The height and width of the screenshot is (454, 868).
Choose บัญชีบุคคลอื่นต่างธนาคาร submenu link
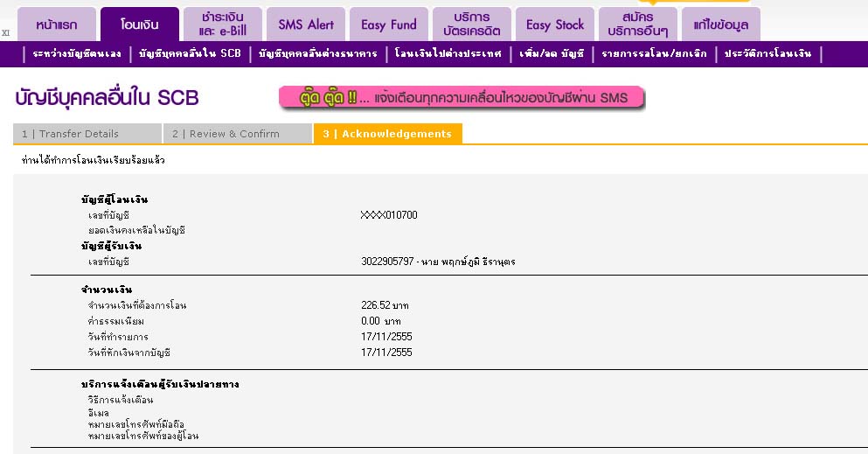tap(318, 53)
